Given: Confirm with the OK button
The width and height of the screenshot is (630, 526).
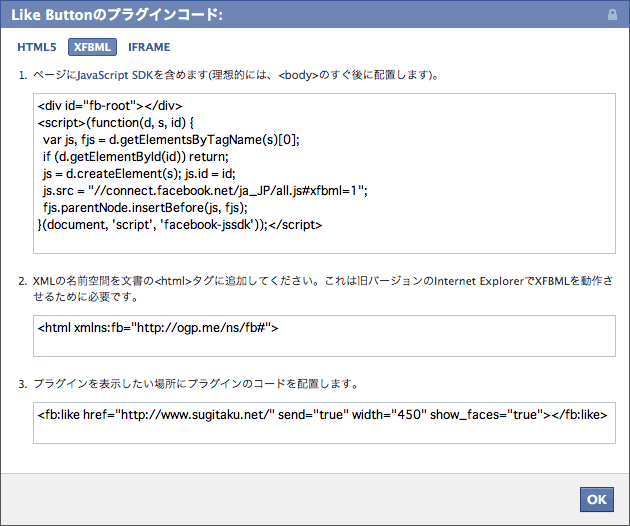Looking at the screenshot, I should 597,499.
